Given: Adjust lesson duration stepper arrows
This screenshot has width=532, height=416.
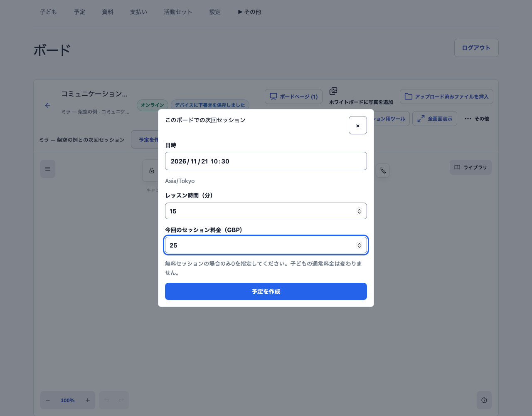Looking at the screenshot, I should tap(359, 211).
